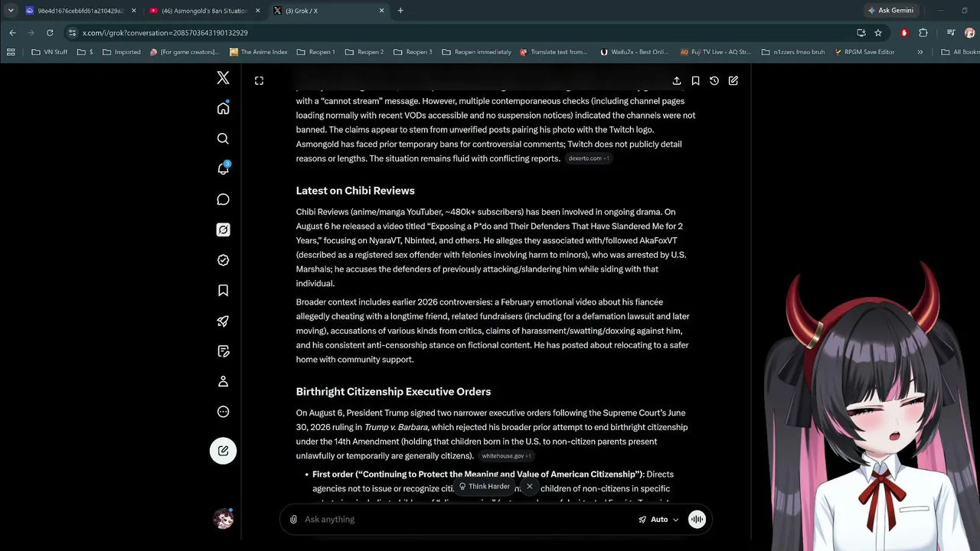Open RPGM Save Editor bookmark
The image size is (980, 551).
864,52
